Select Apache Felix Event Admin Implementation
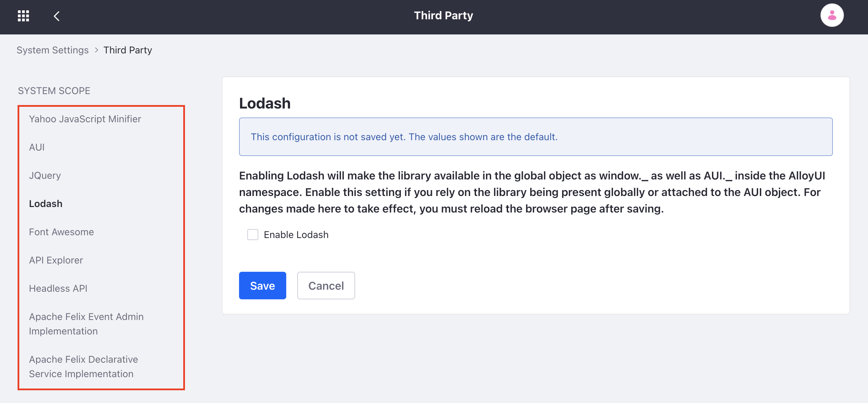 (x=86, y=324)
